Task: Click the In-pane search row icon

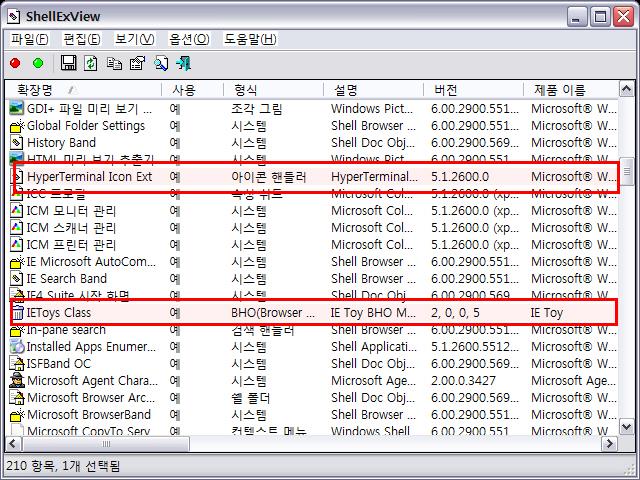Action: coord(17,330)
